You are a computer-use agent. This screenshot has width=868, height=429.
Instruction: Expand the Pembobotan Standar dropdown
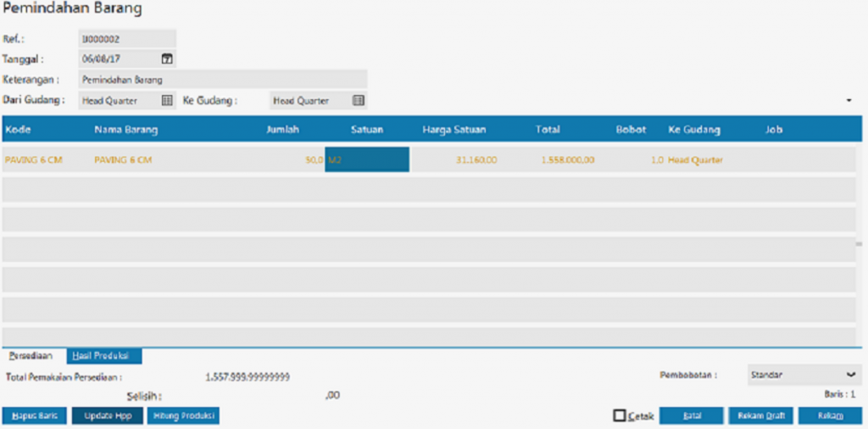[850, 374]
